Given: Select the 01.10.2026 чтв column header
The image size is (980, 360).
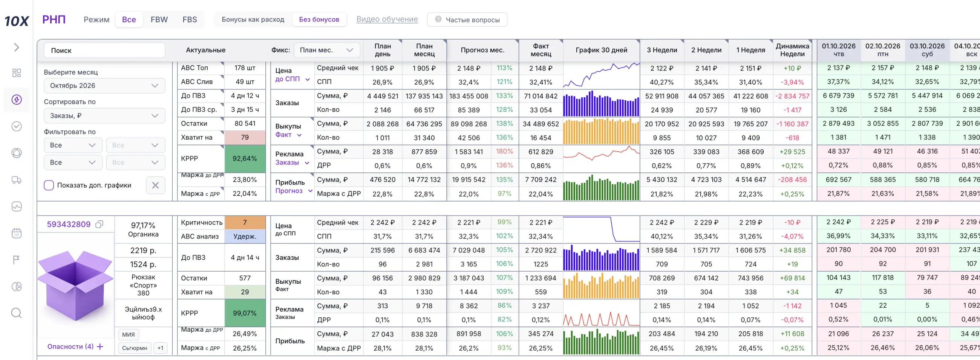Looking at the screenshot, I should [x=839, y=50].
